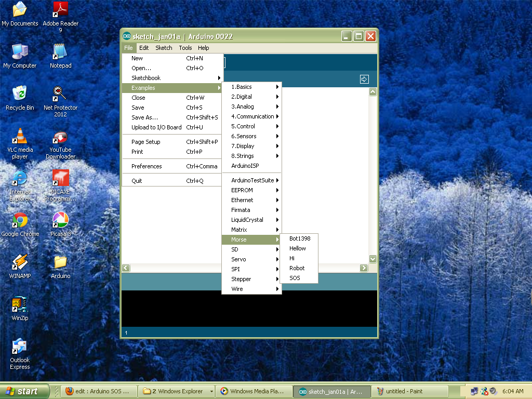Open Preferences menu item

point(172,166)
